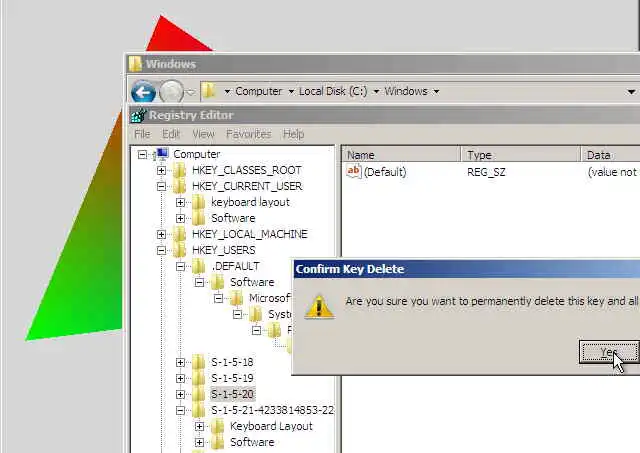
Task: Open the dropdown arrow after Local Disk (C:)
Action: [x=376, y=91]
